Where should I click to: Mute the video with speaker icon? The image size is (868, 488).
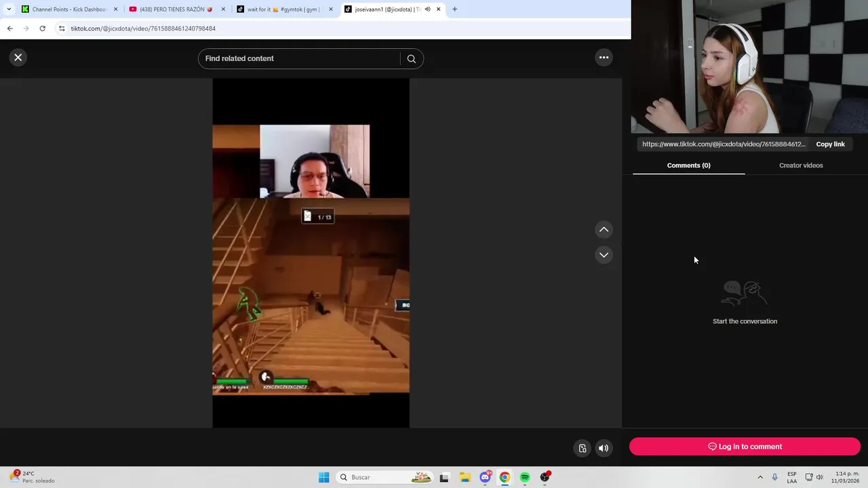pos(604,448)
